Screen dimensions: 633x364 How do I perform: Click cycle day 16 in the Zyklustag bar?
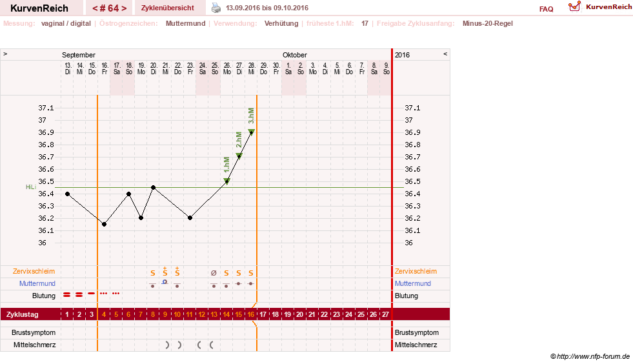[x=251, y=314]
